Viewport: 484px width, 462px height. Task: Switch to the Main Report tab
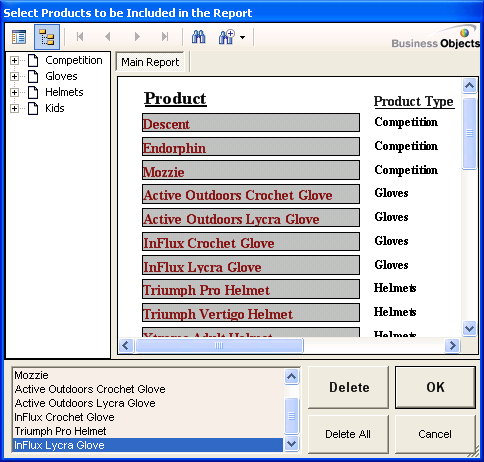point(150,62)
